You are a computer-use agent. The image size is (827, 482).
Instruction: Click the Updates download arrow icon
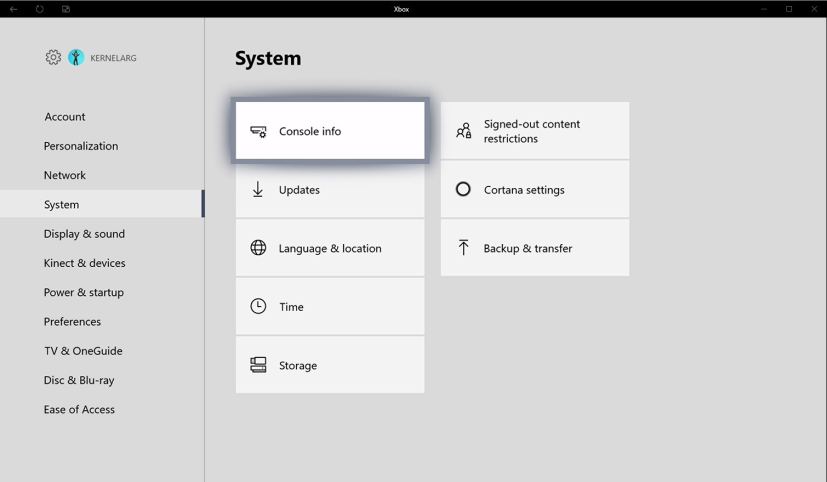click(x=258, y=189)
